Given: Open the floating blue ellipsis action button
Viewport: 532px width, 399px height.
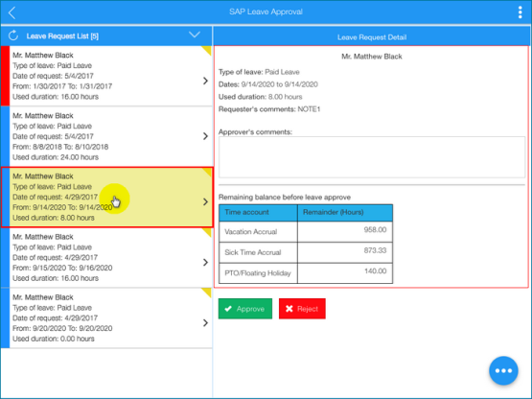Looking at the screenshot, I should pos(503,370).
